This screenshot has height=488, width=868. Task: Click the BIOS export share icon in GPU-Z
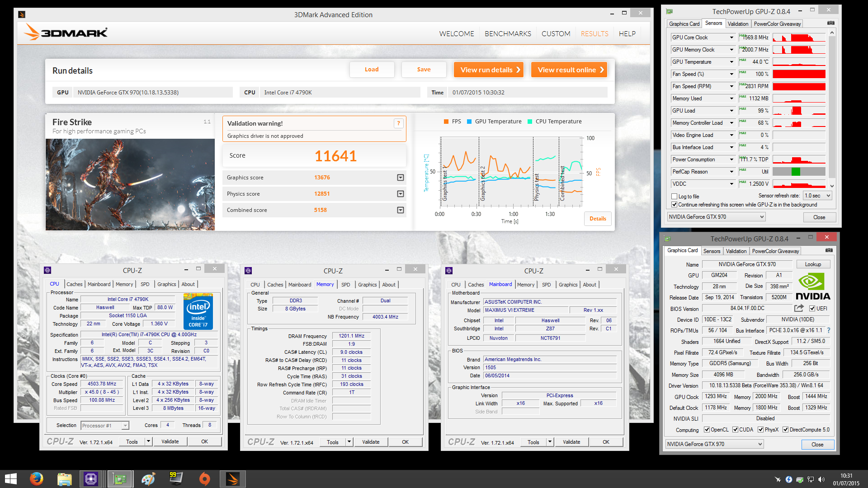(x=799, y=308)
